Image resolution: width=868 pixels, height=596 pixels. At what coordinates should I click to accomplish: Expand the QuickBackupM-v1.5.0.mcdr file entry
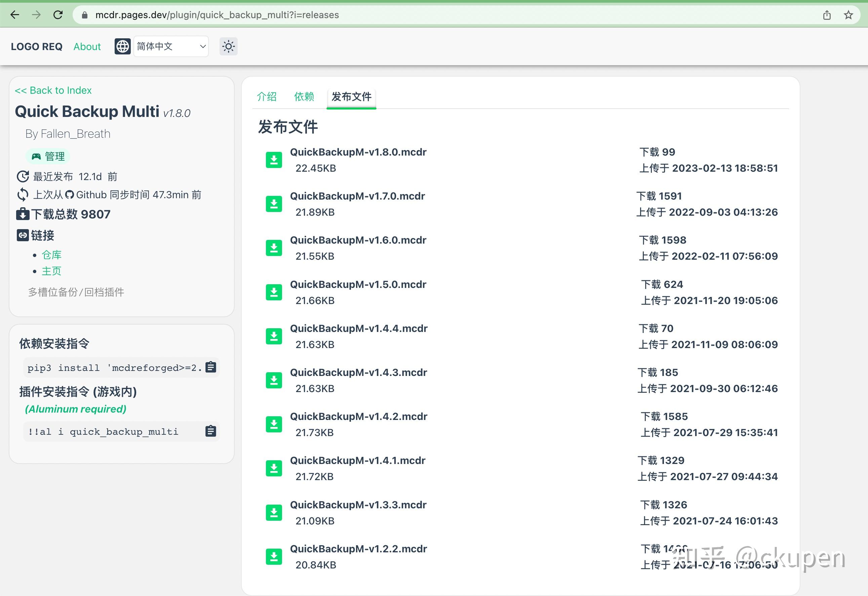pyautogui.click(x=358, y=284)
